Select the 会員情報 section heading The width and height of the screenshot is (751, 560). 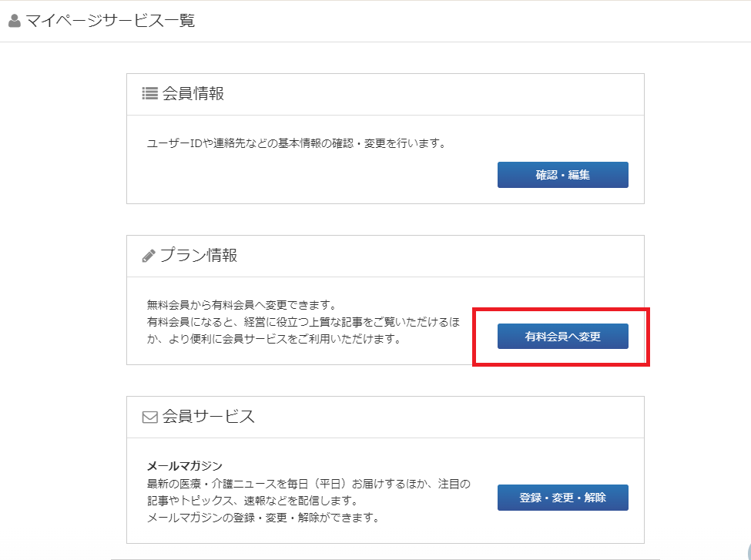(193, 93)
